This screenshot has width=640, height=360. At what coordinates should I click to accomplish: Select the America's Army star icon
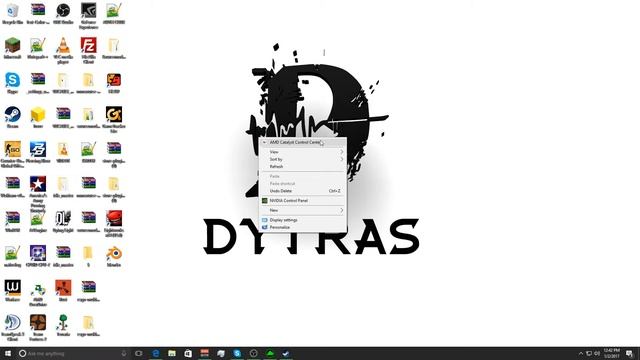pos(38,184)
